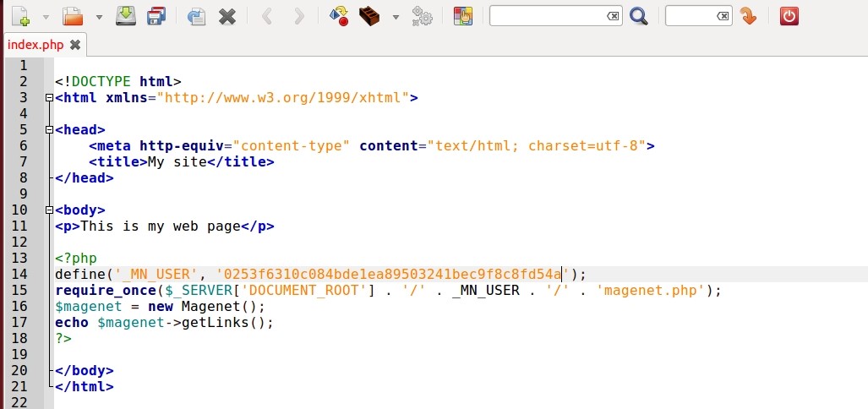This screenshot has width=868, height=409.
Task: Reload the current file from disk
Action: (196, 16)
